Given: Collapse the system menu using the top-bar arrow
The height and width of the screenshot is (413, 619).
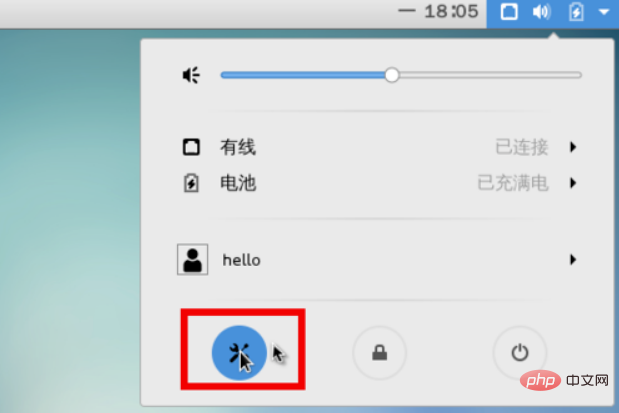Looking at the screenshot, I should tap(604, 12).
